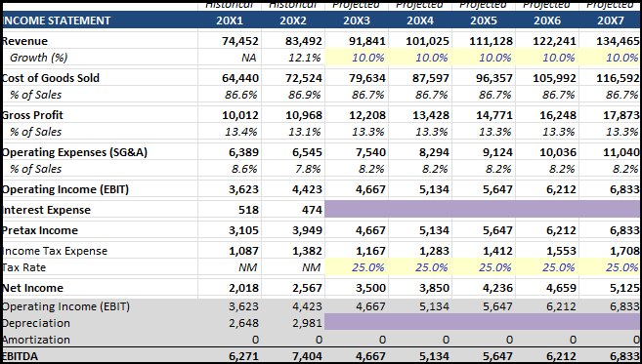Image resolution: width=642 pixels, height=364 pixels.
Task: Select the 20X6 Gross Profit value 16,248
Action: tap(558, 115)
